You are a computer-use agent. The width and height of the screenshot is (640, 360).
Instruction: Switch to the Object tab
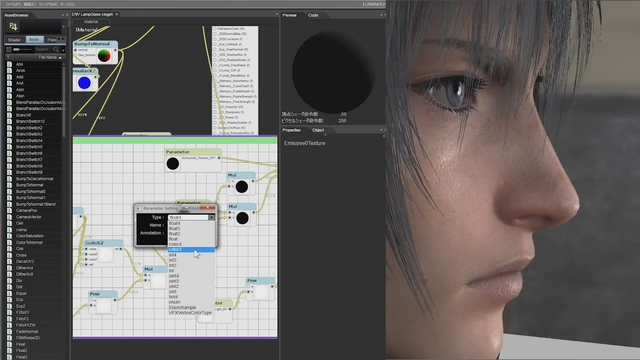tap(318, 130)
